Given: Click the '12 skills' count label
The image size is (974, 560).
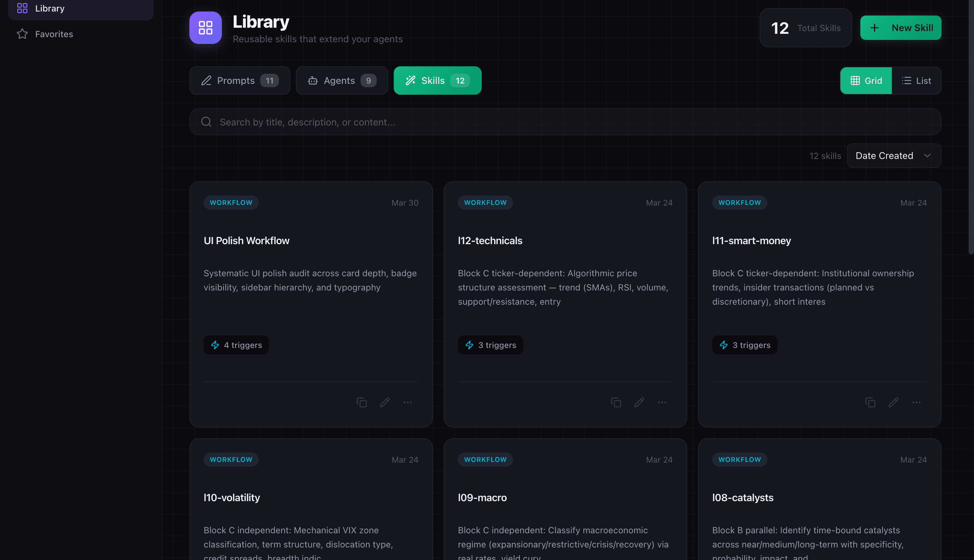Looking at the screenshot, I should 825,156.
